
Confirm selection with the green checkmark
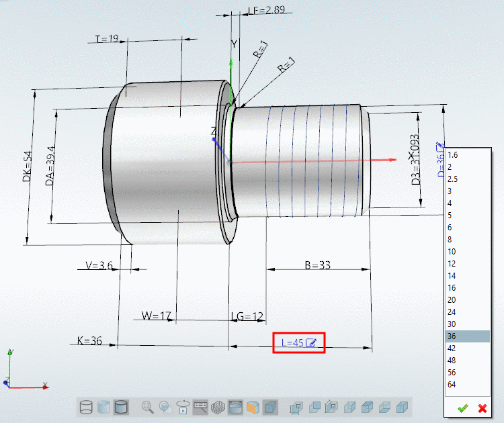(463, 408)
